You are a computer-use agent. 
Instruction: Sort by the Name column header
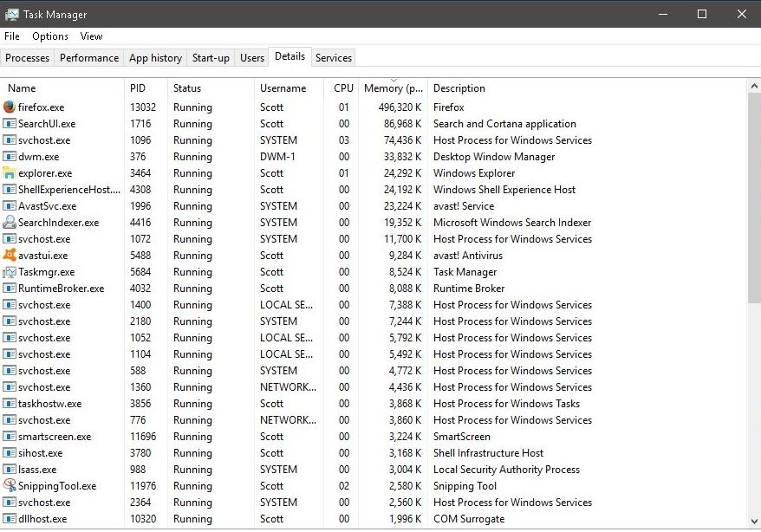coord(62,88)
